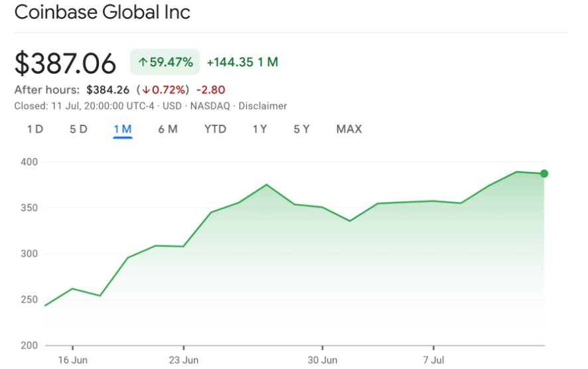
Task: Click the red down arrow after hours
Action: 145,90
